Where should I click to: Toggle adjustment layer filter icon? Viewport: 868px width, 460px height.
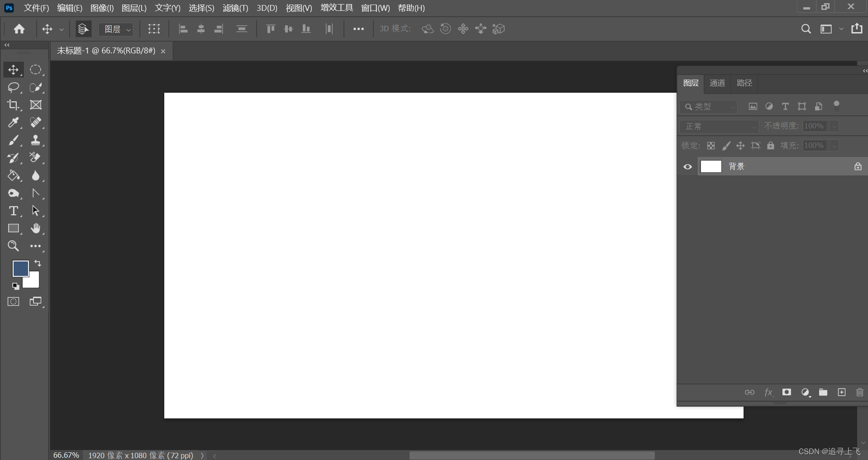769,106
